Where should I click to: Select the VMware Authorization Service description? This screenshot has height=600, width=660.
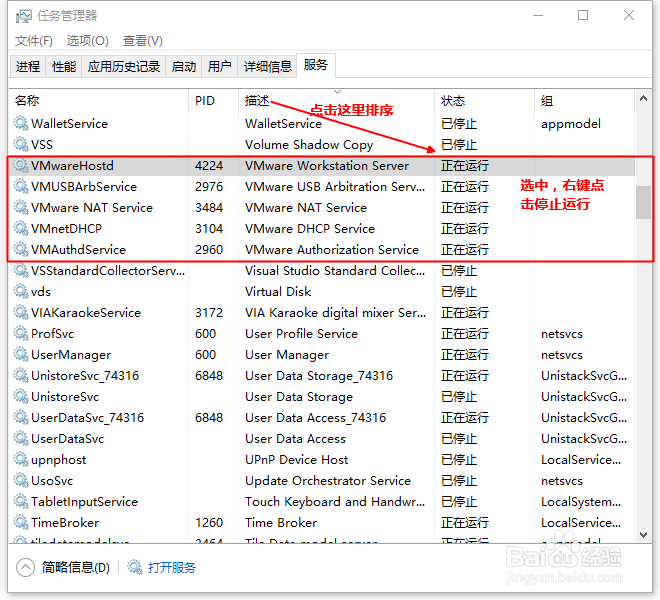click(x=332, y=250)
